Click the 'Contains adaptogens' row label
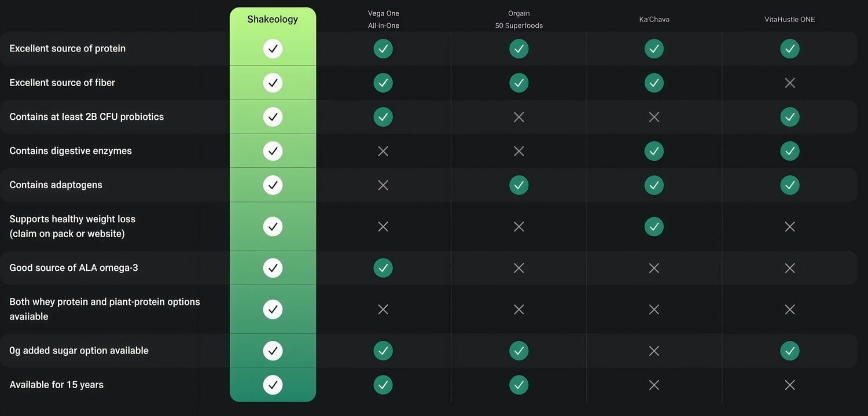The image size is (868, 416). [56, 185]
